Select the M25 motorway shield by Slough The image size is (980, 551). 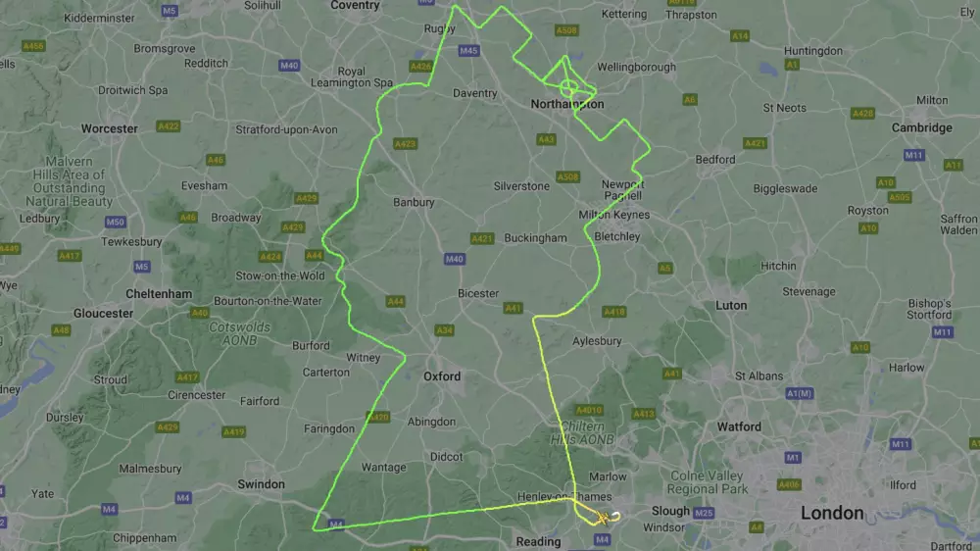pyautogui.click(x=703, y=513)
